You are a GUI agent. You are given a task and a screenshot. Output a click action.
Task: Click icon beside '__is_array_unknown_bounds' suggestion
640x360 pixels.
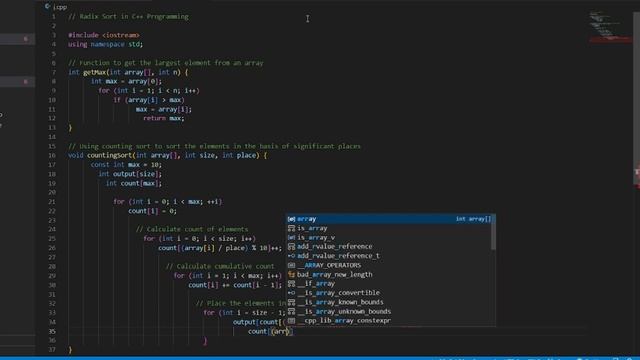pyautogui.click(x=291, y=311)
